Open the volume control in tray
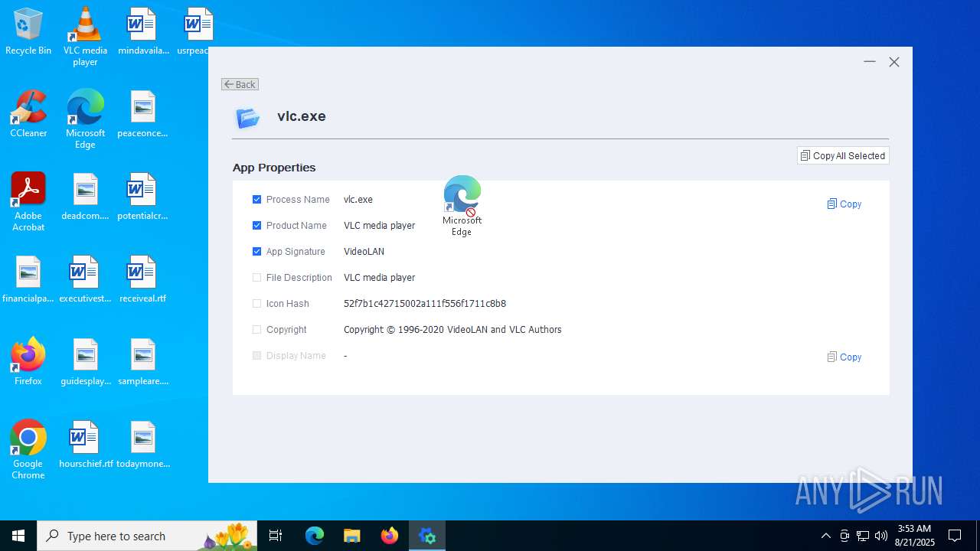This screenshot has height=551, width=980. [881, 536]
